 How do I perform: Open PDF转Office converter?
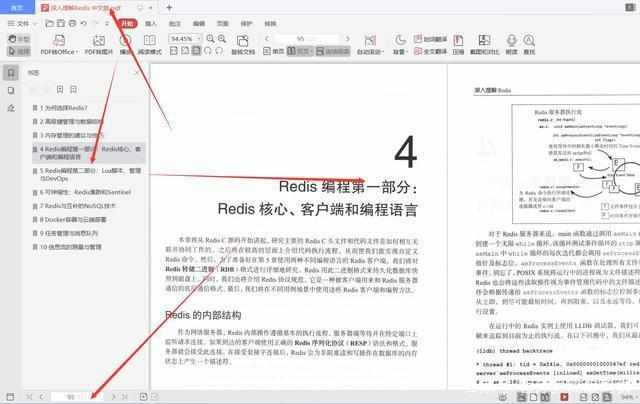(59, 44)
